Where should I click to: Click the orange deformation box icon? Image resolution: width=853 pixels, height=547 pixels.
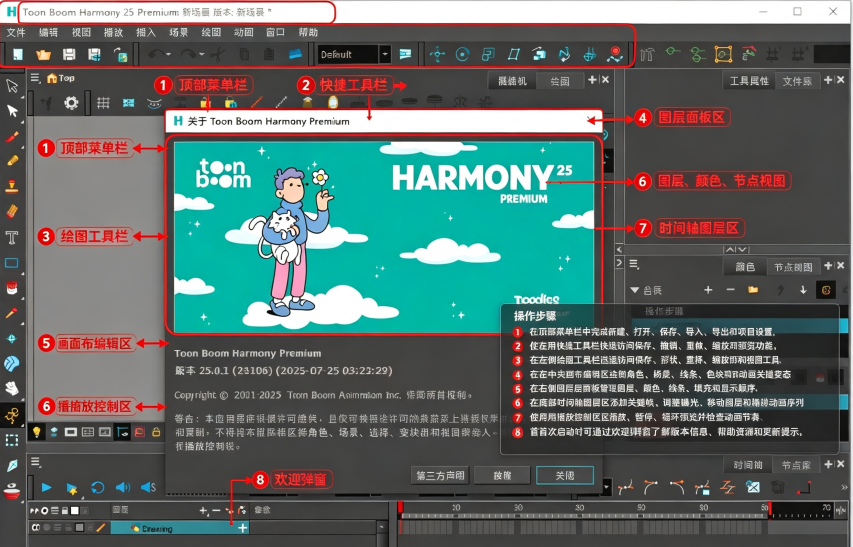(x=723, y=54)
